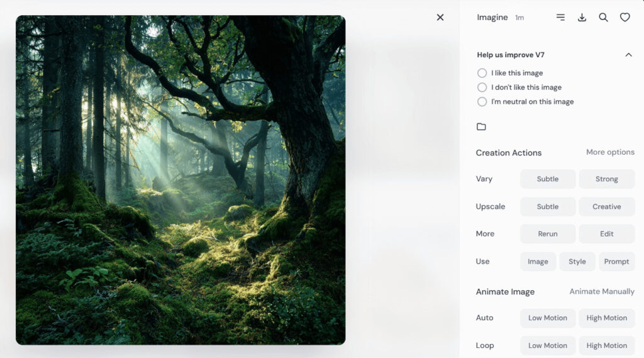
Task: Select 'I like this image' radio option
Action: [482, 73]
